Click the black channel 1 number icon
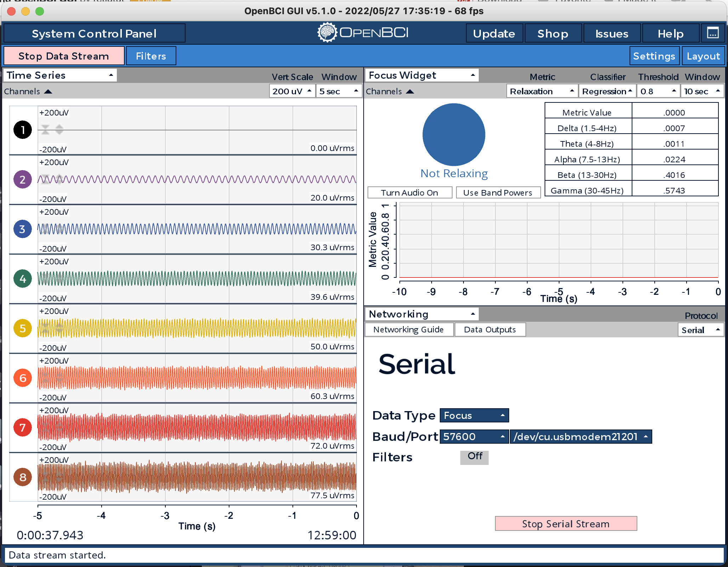 (x=22, y=130)
